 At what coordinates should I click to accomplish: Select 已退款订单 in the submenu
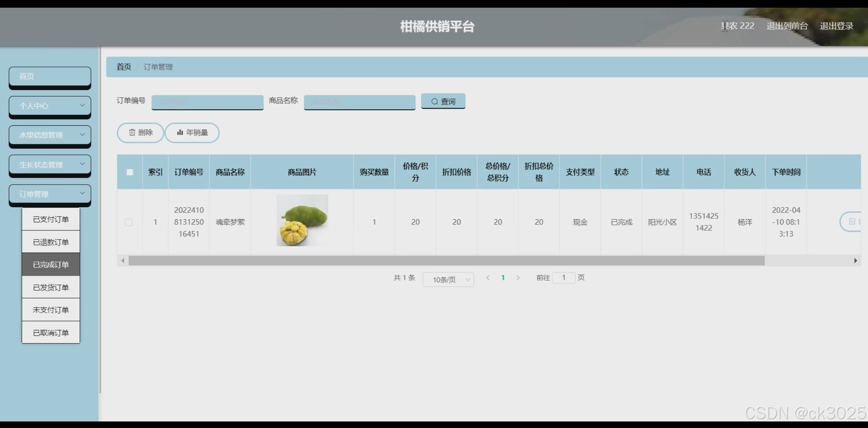[51, 242]
